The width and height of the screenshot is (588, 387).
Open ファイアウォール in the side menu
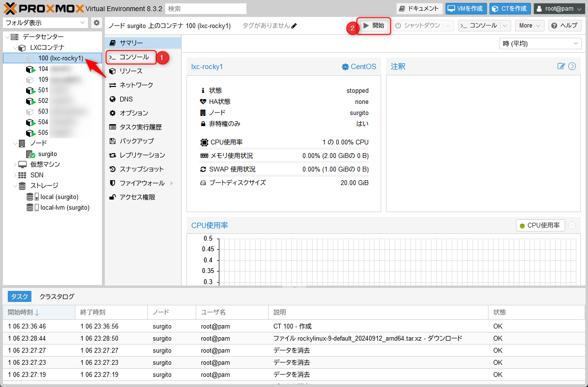coord(142,183)
